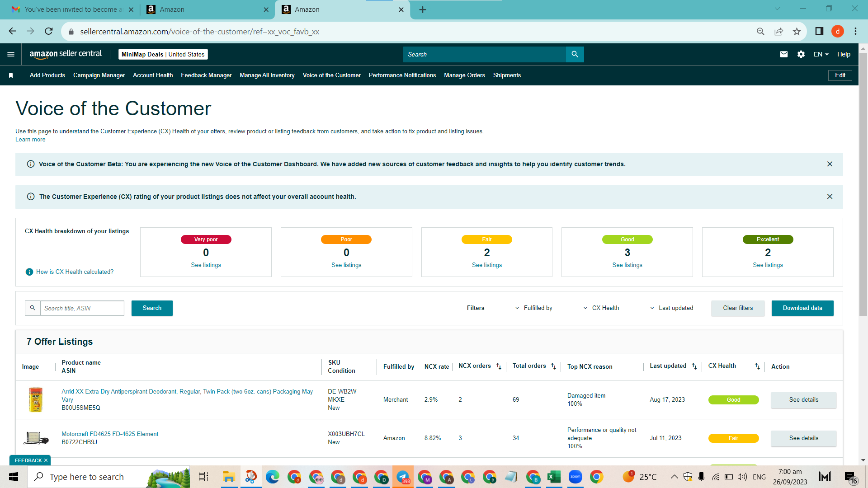The width and height of the screenshot is (868, 488).
Task: Click the info icon next to How is CX Health calculated
Action: pos(29,272)
